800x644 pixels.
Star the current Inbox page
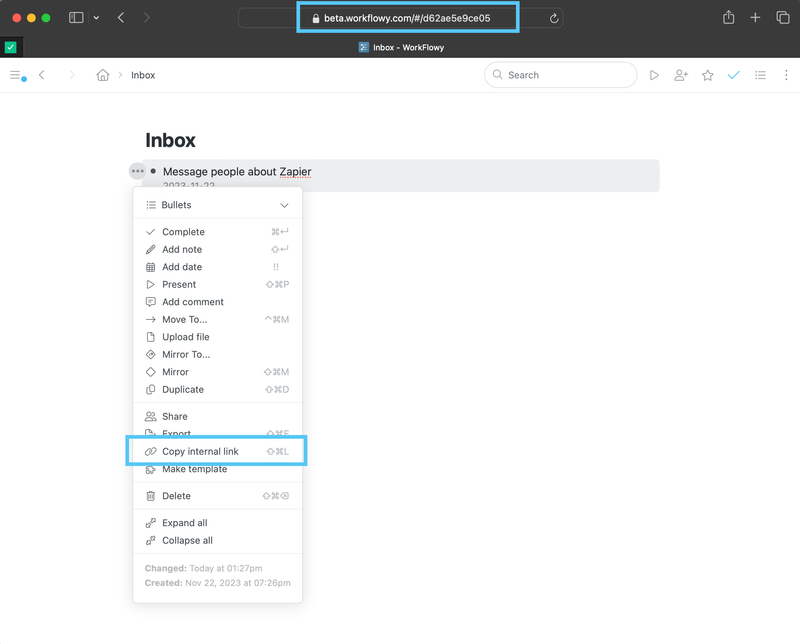coord(708,74)
